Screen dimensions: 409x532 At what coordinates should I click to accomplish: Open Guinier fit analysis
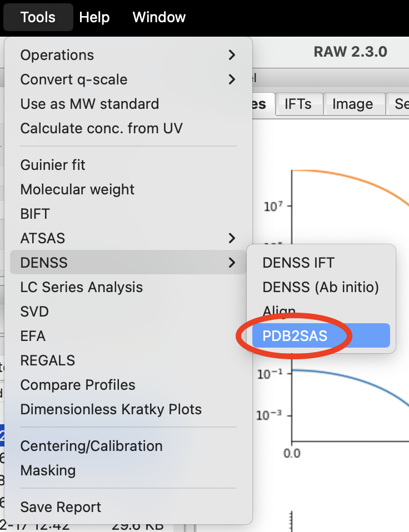click(128, 165)
